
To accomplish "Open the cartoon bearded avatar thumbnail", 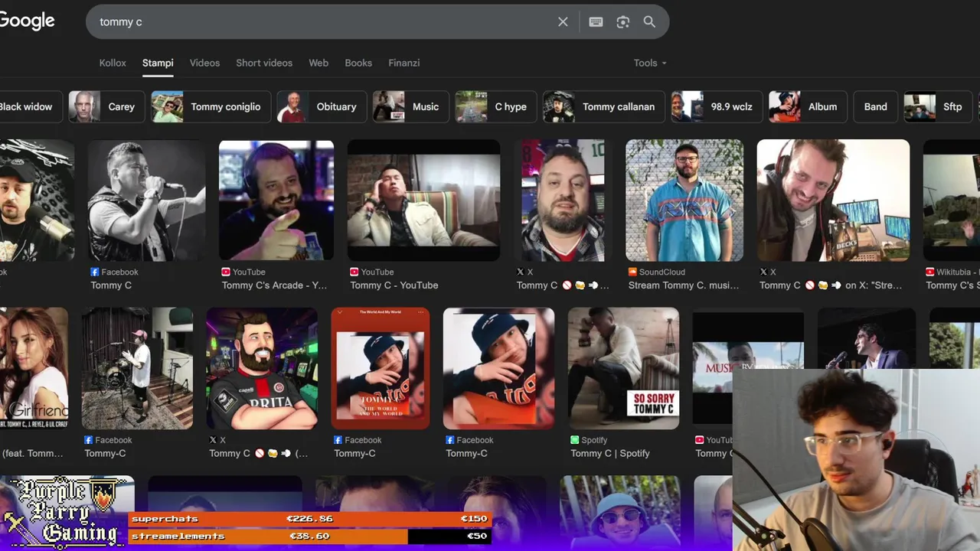I will (x=262, y=368).
